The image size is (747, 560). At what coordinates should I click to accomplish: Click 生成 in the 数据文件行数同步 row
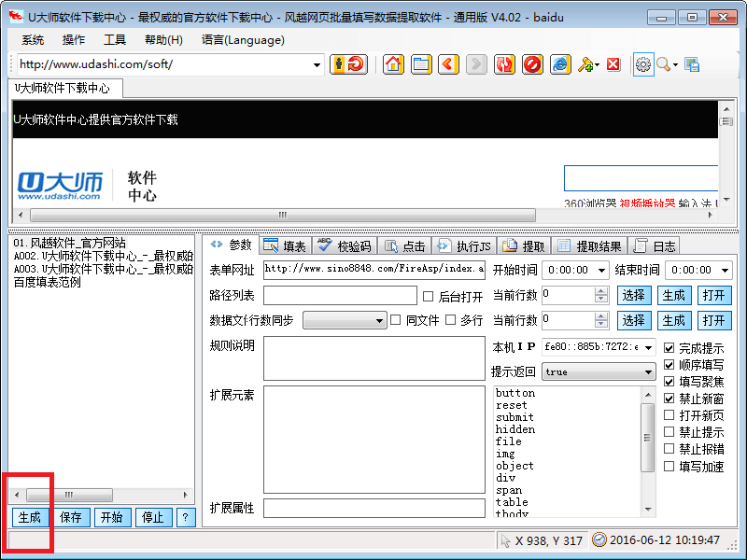[x=673, y=320]
